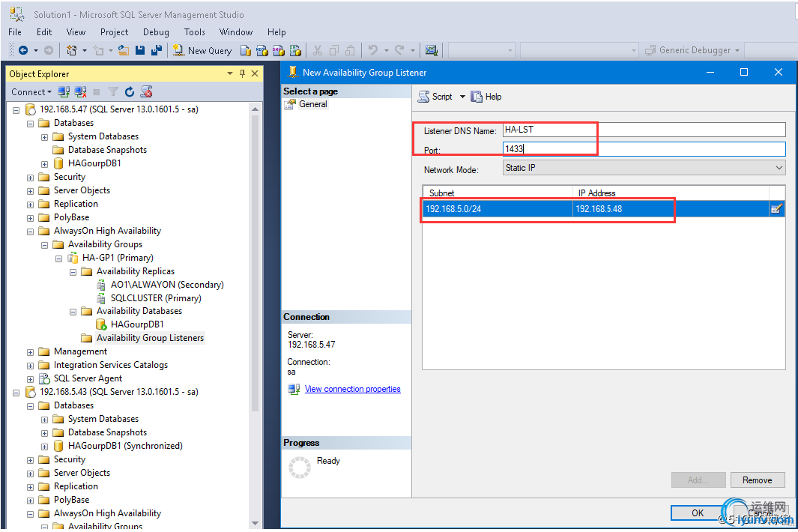This screenshot has width=798, height=532.
Task: Click the Script button in listener dialog
Action: [x=435, y=97]
